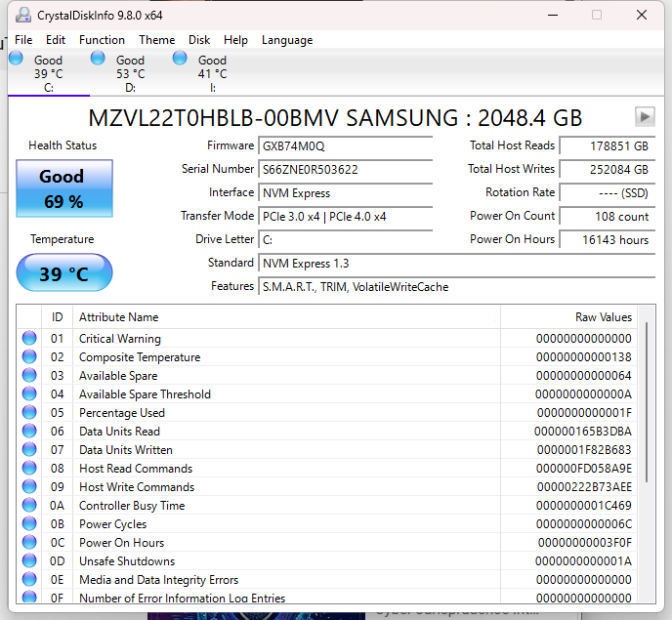
Task: Select the Unsafe Shutdowns attribute name
Action: pos(127,561)
